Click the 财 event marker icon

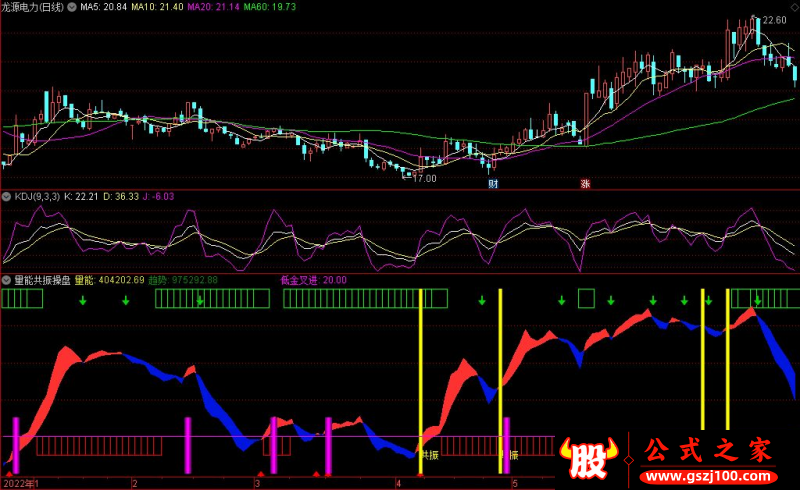click(493, 184)
